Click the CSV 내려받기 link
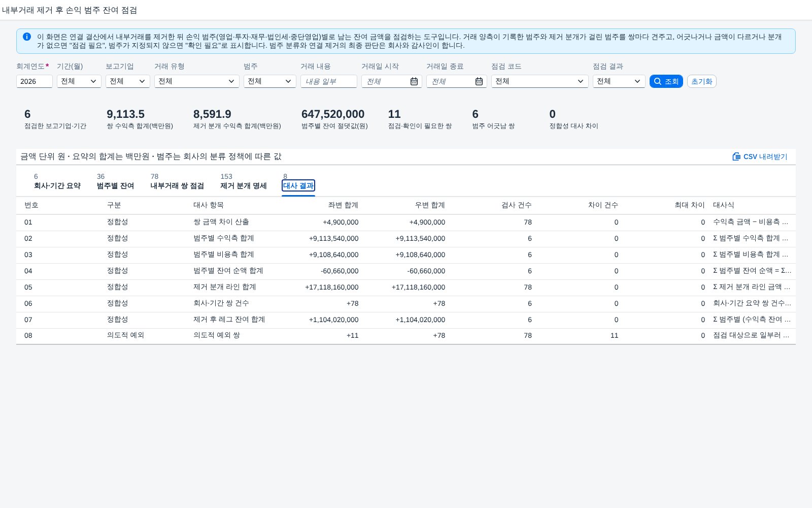This screenshot has height=508, width=812. pyautogui.click(x=760, y=156)
